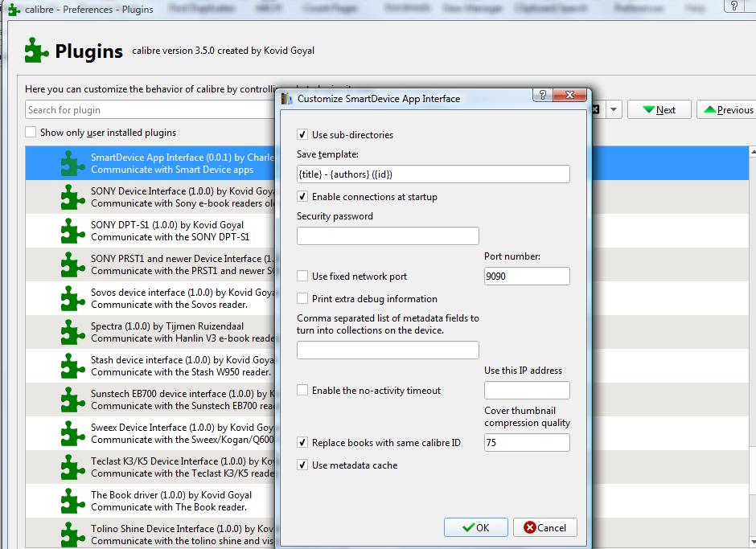The height and width of the screenshot is (549, 756).
Task: Toggle Use sub-directories checkbox
Action: (302, 134)
